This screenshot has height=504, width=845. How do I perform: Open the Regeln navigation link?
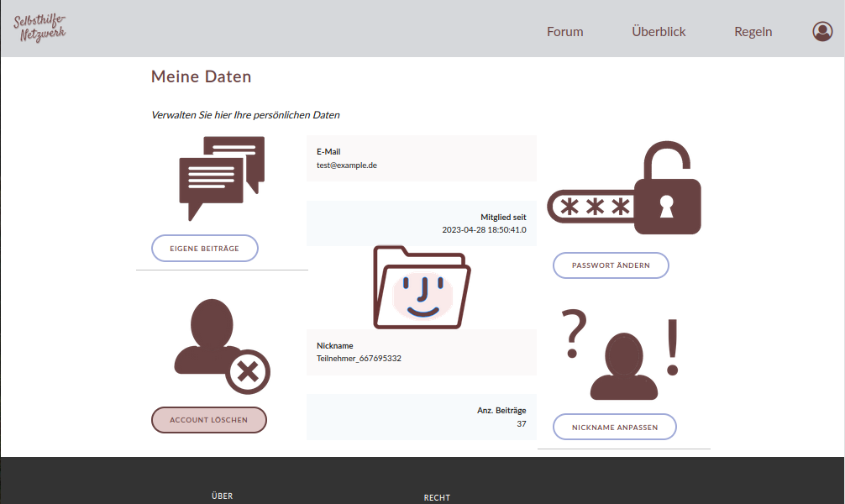pos(753,32)
